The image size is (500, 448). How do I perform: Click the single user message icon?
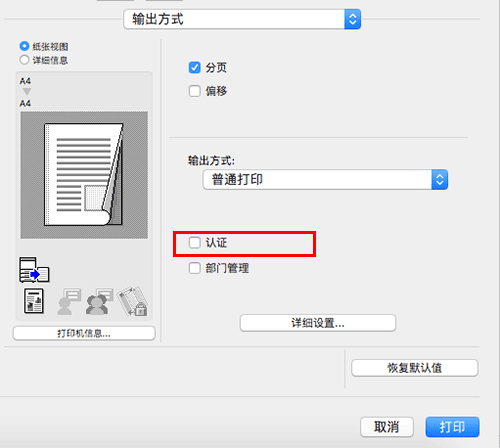[69, 301]
